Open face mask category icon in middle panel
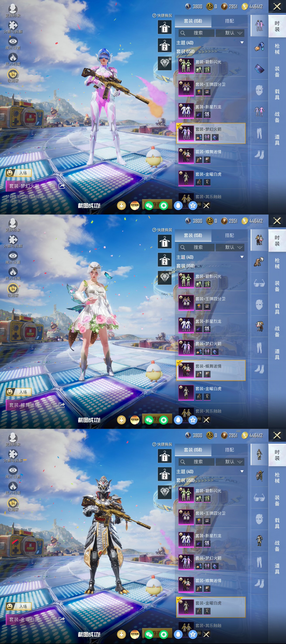 [259, 305]
